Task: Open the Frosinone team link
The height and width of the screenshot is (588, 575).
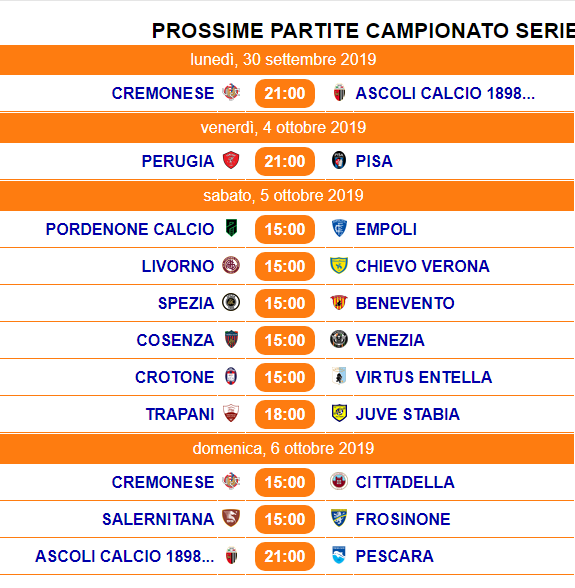Action: click(x=403, y=519)
